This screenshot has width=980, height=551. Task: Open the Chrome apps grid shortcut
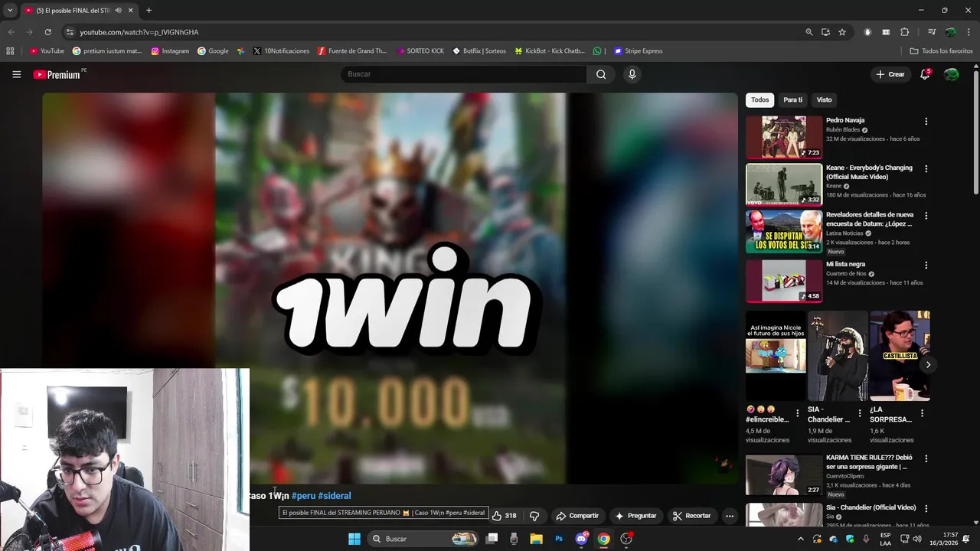[x=10, y=51]
